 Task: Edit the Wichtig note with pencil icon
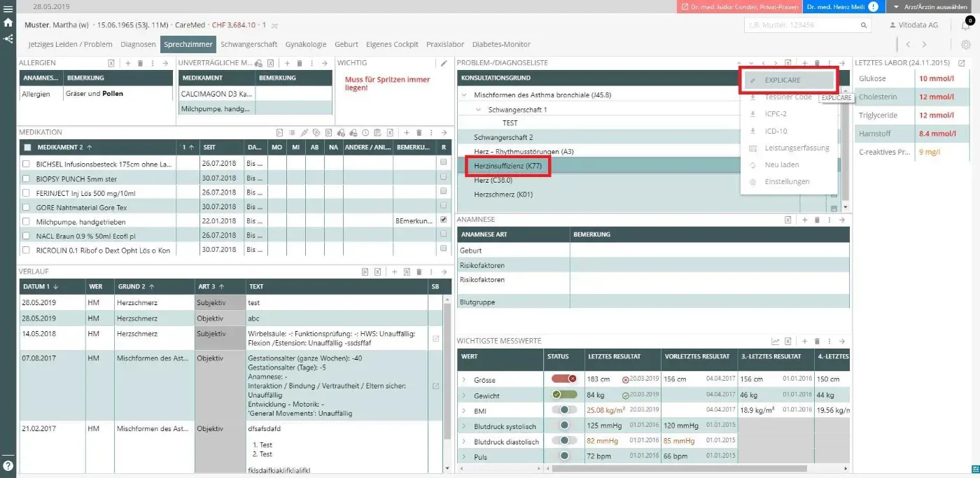[443, 63]
